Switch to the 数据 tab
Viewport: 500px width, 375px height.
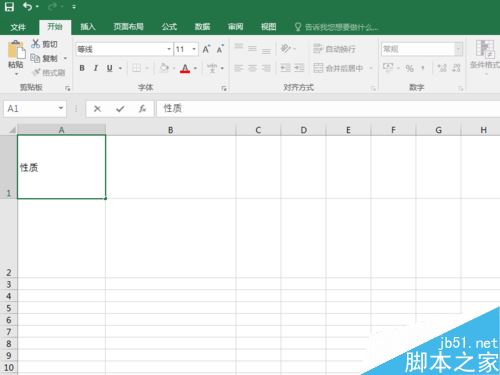pyautogui.click(x=202, y=27)
